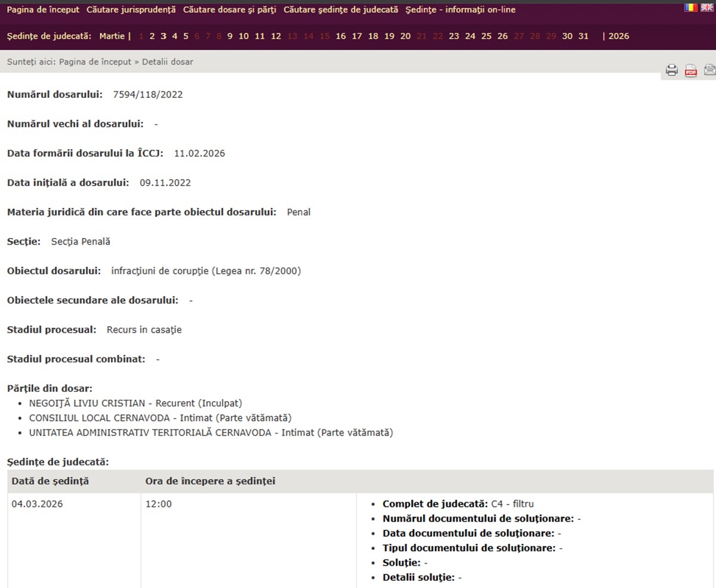Open Căutare ședințe de judecată
The width and height of the screenshot is (716, 588).
[341, 10]
